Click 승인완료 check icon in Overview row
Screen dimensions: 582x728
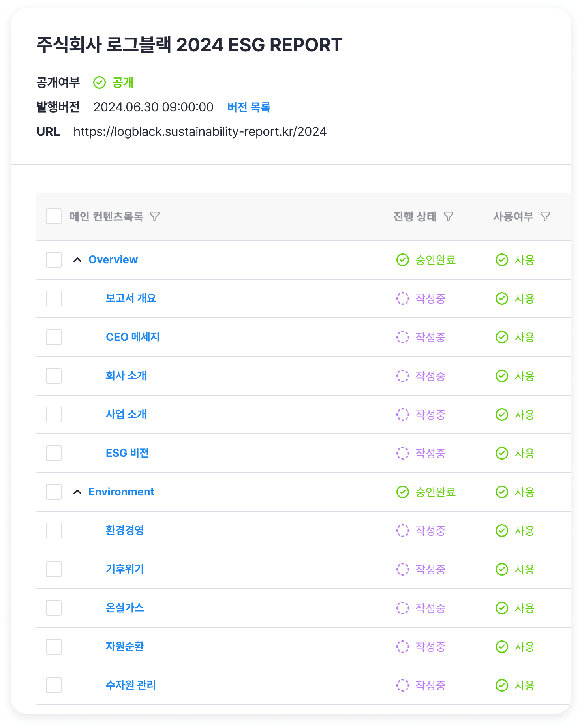pos(403,260)
